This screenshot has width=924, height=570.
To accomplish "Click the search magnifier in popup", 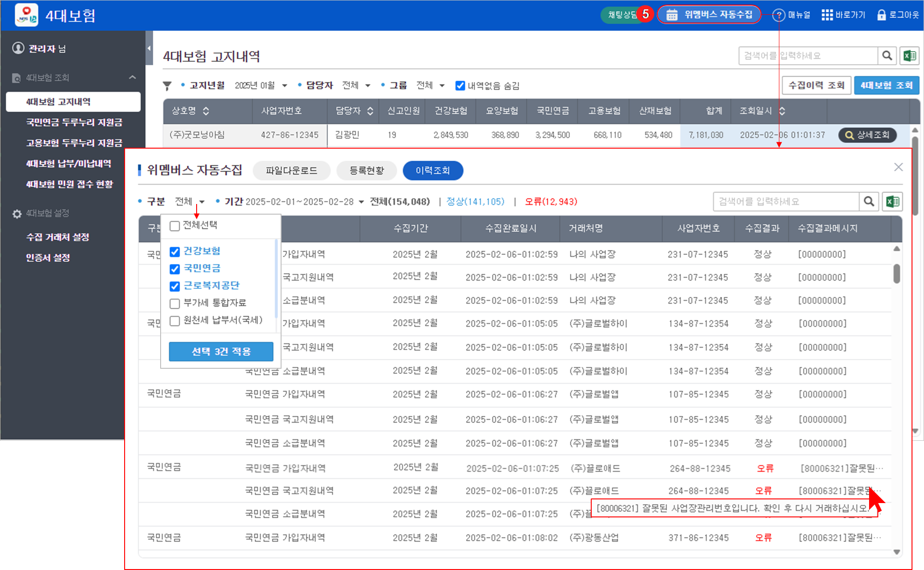I will (869, 202).
